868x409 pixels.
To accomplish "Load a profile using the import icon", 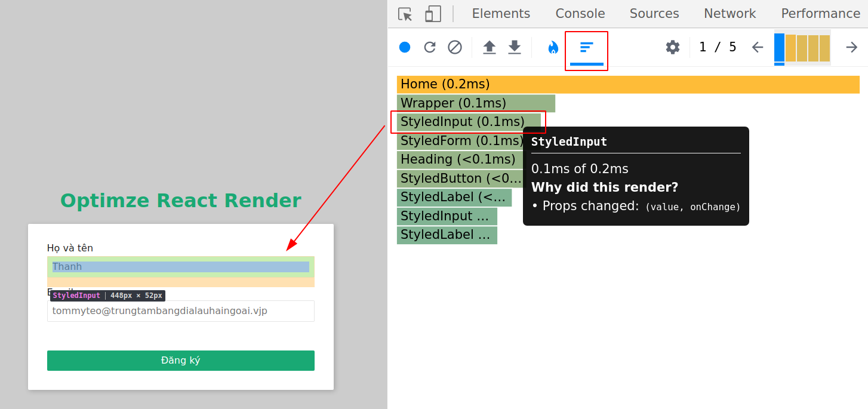I will pos(489,47).
